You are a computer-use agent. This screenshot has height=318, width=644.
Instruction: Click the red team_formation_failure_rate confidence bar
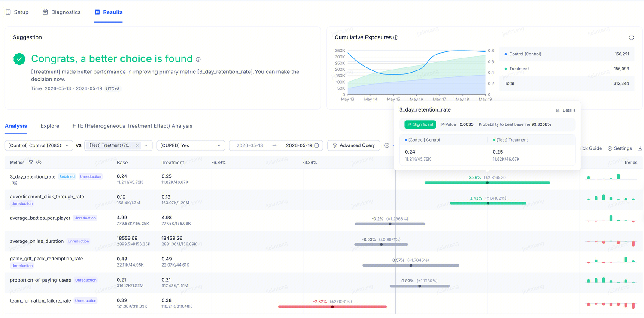pyautogui.click(x=332, y=306)
